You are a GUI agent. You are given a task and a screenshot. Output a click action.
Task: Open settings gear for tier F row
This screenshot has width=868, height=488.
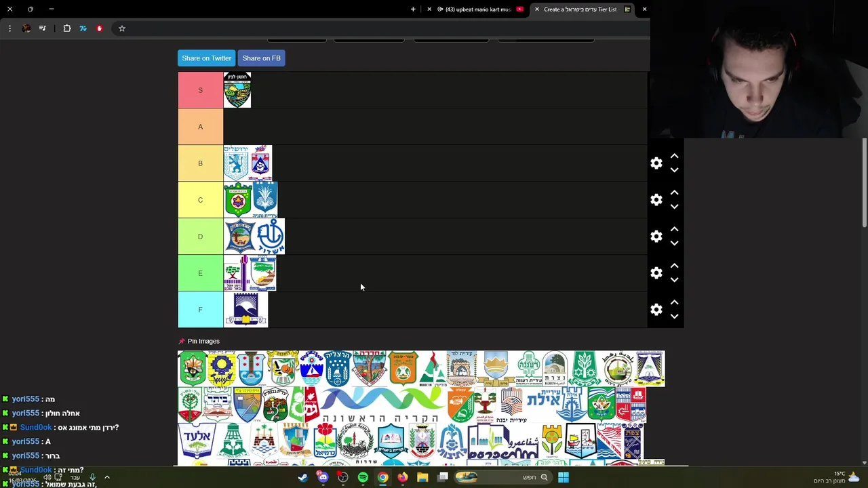pyautogui.click(x=656, y=310)
